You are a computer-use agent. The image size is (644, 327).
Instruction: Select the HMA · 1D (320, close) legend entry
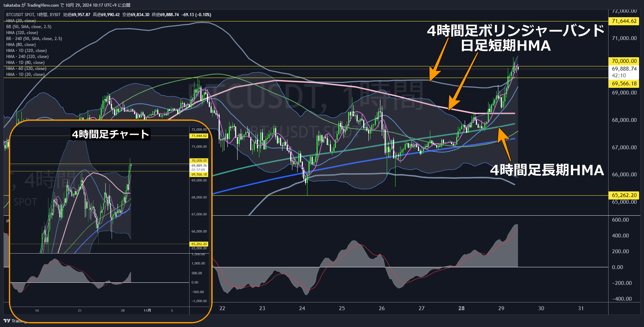[x=26, y=51]
